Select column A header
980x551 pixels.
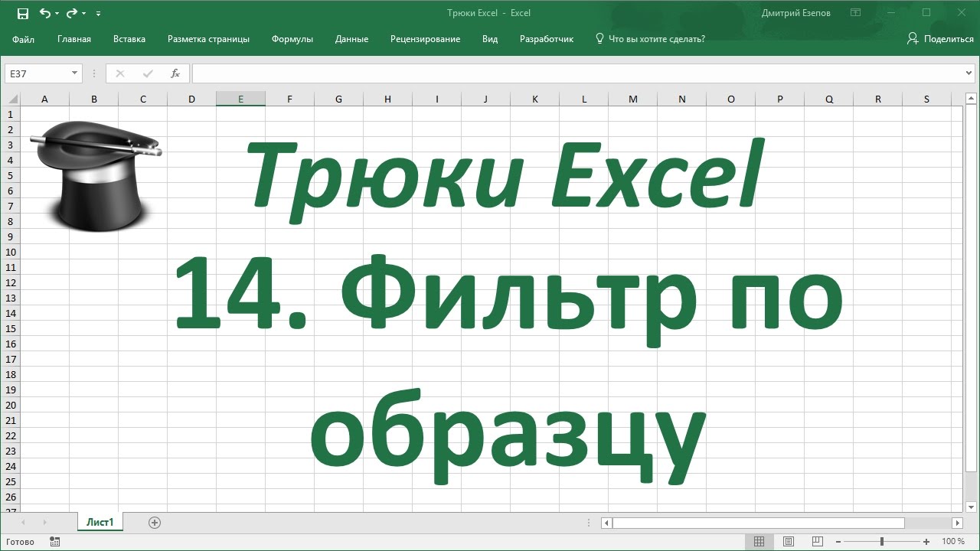click(44, 99)
